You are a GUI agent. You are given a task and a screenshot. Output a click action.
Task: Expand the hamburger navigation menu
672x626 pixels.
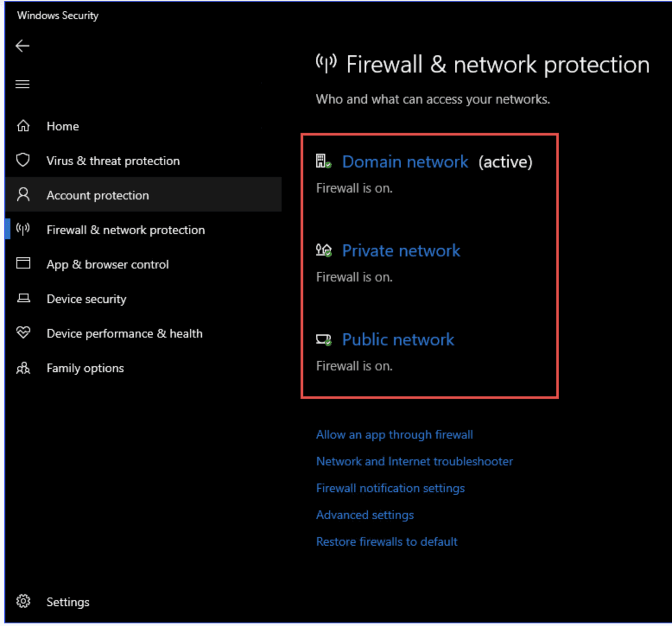click(22, 84)
